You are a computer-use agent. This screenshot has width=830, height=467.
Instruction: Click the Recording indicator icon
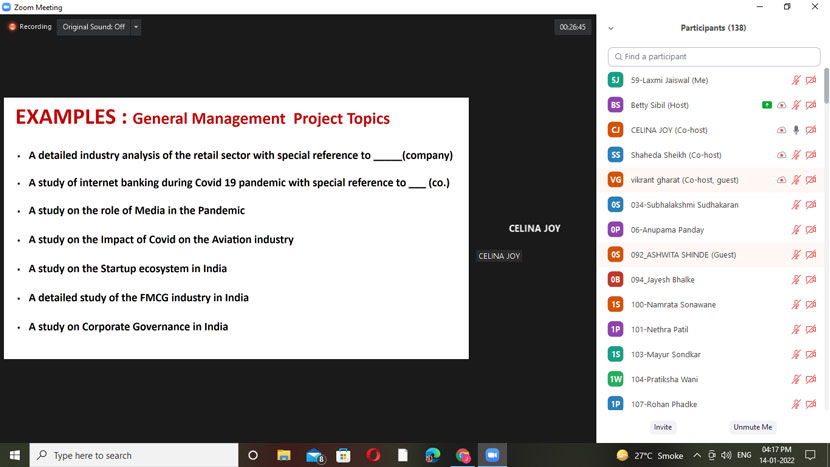[13, 27]
